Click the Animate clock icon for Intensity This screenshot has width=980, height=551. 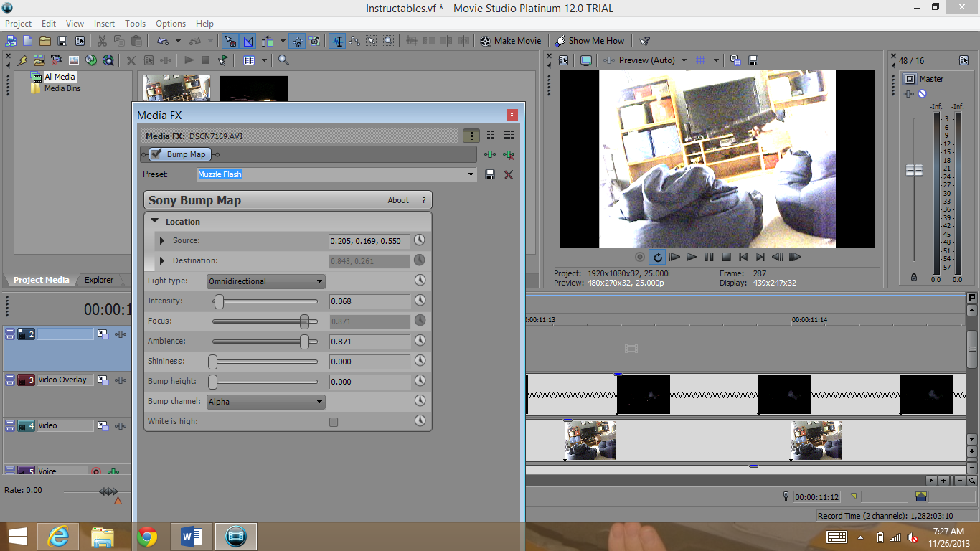tap(420, 301)
